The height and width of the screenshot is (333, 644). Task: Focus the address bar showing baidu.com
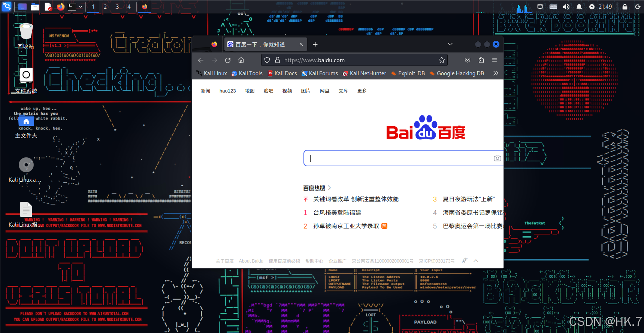point(354,60)
